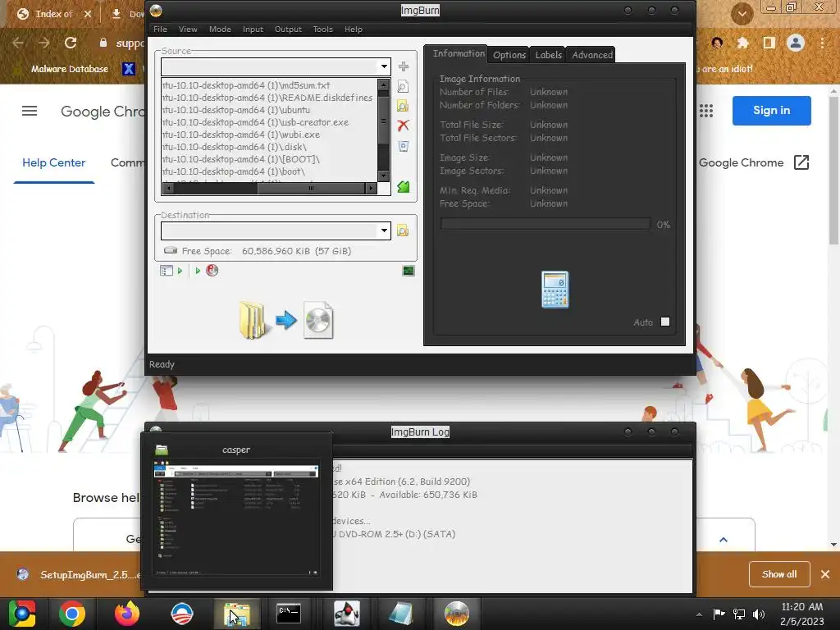Click the large folder-to-disc Build button
Viewport: 840px width, 630px height.
pos(286,321)
